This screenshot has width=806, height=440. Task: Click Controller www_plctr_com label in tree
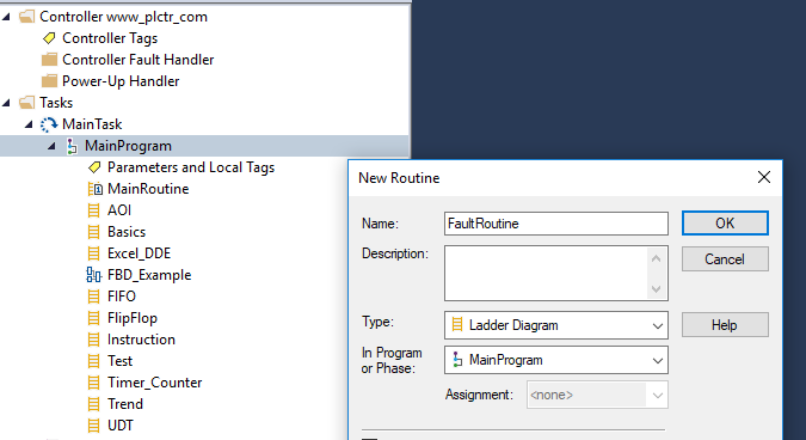(x=123, y=17)
